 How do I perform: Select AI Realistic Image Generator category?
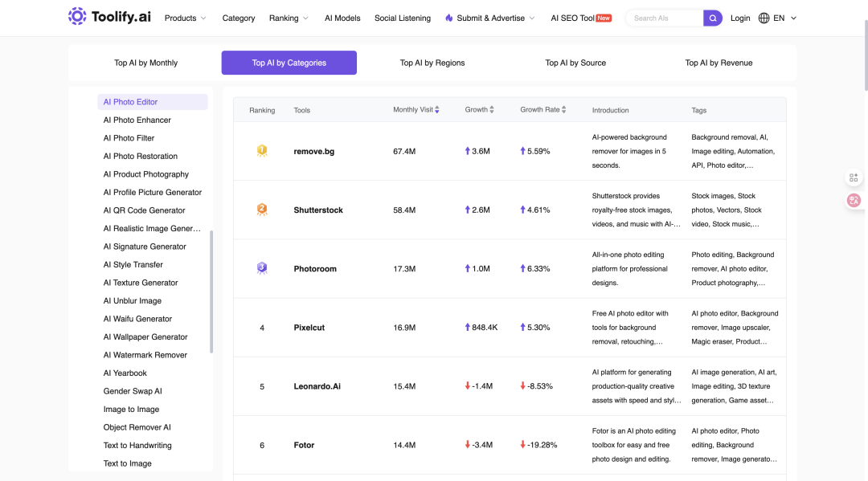pyautogui.click(x=152, y=228)
